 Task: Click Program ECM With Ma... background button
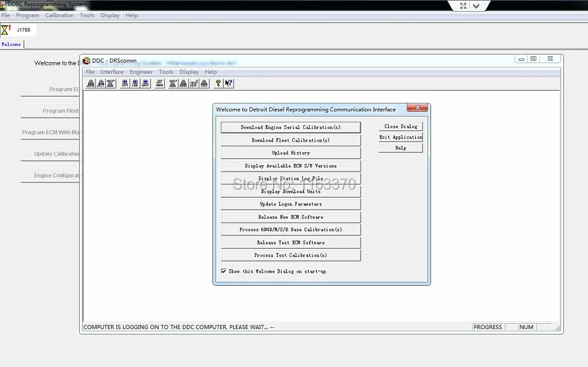[x=50, y=132]
